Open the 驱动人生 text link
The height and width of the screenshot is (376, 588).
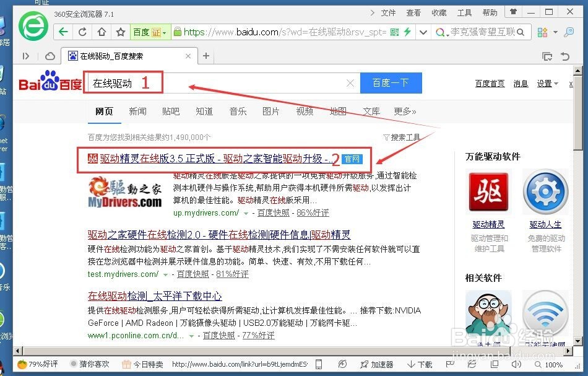point(546,225)
